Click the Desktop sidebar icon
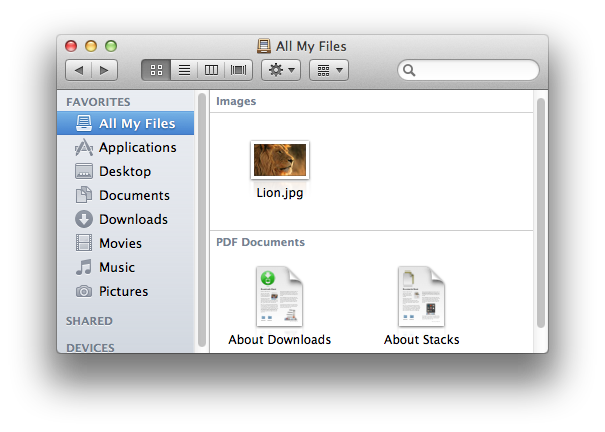Image resolution: width=605 pixels, height=432 pixels. coord(84,171)
